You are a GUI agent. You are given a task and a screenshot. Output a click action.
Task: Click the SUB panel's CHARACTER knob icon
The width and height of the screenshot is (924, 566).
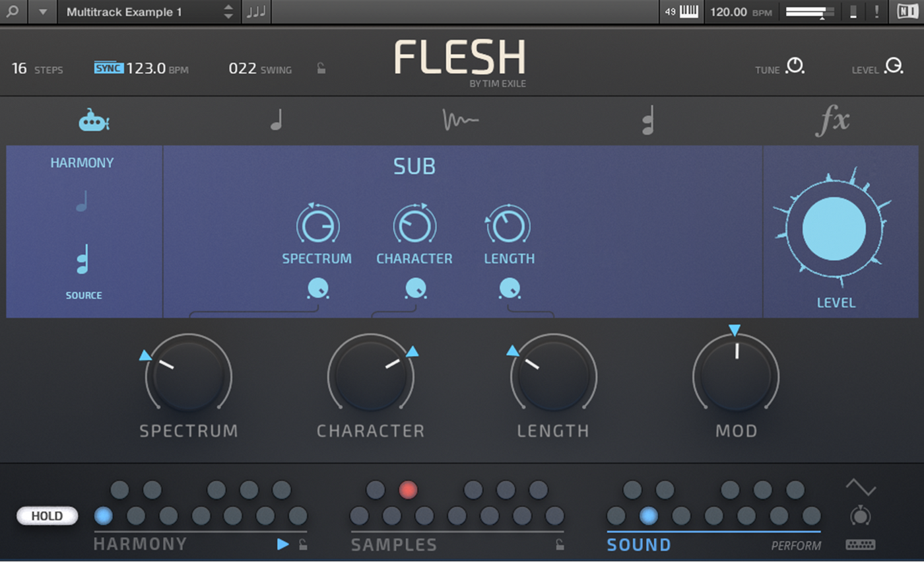pos(414,226)
